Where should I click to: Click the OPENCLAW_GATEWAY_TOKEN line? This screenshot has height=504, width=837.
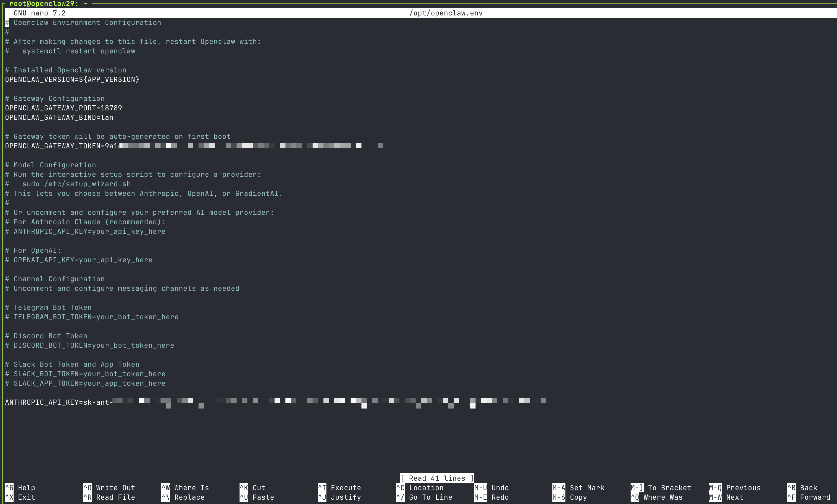(63, 146)
